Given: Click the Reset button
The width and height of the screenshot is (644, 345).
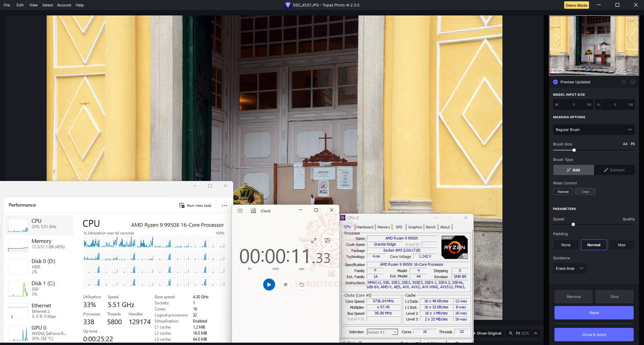Looking at the screenshot, I should 594,313.
